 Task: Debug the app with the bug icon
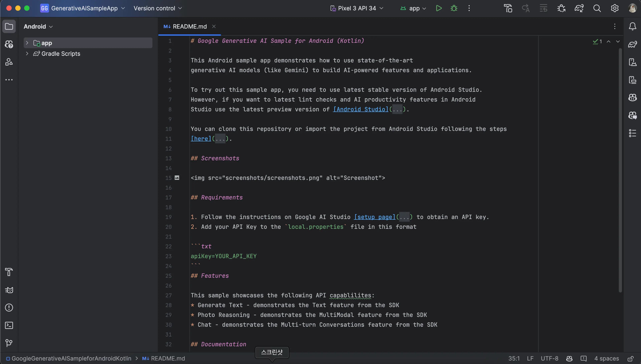(x=454, y=8)
